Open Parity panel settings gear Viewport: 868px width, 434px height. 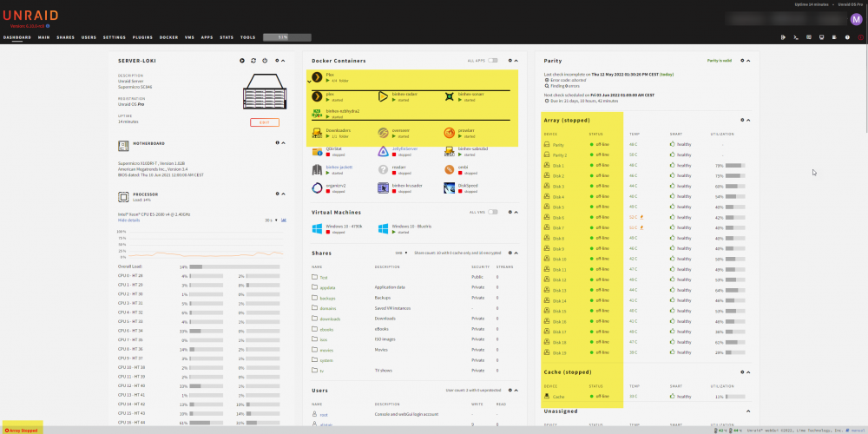click(x=743, y=61)
